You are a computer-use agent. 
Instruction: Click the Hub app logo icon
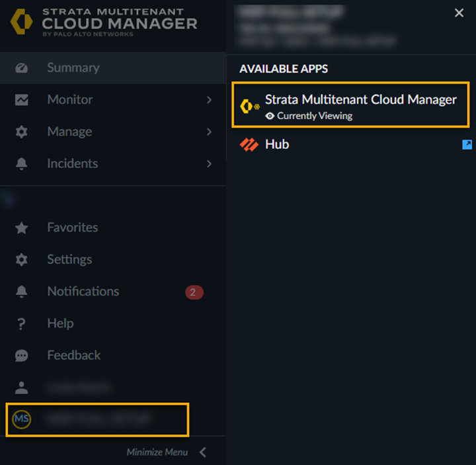[249, 145]
